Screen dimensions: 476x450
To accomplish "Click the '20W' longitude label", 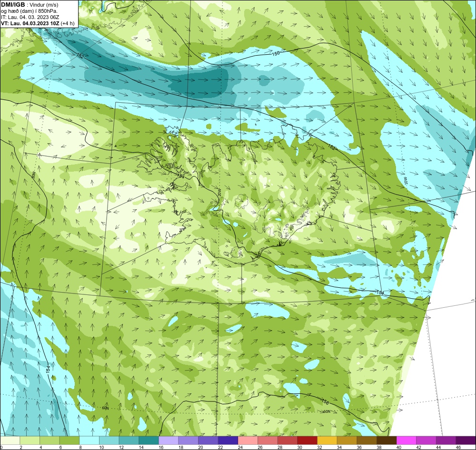I will point(220,193).
